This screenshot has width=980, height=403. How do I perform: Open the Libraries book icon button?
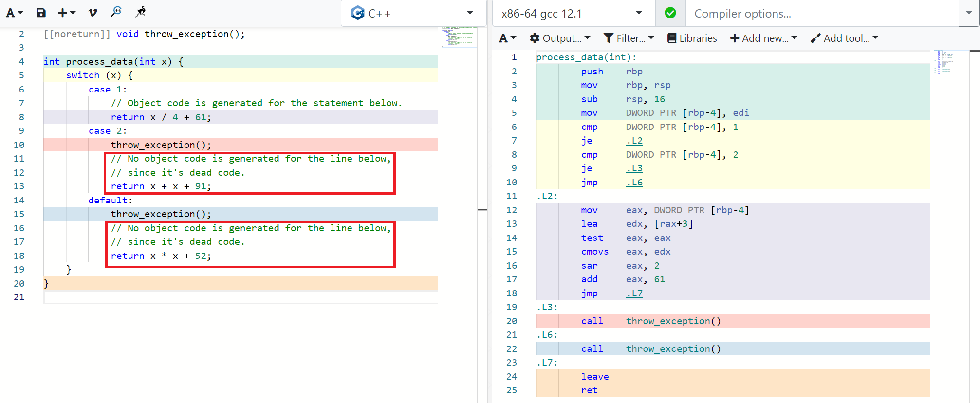[692, 38]
